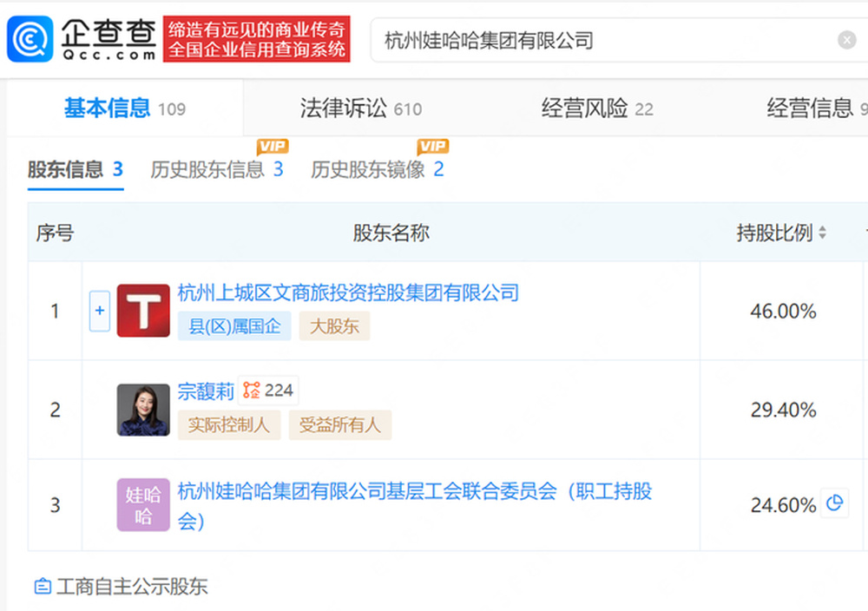868x611 pixels.
Task: Open the 杭州上城区文商旅投资控股集团有限公司 link
Action: tap(348, 292)
